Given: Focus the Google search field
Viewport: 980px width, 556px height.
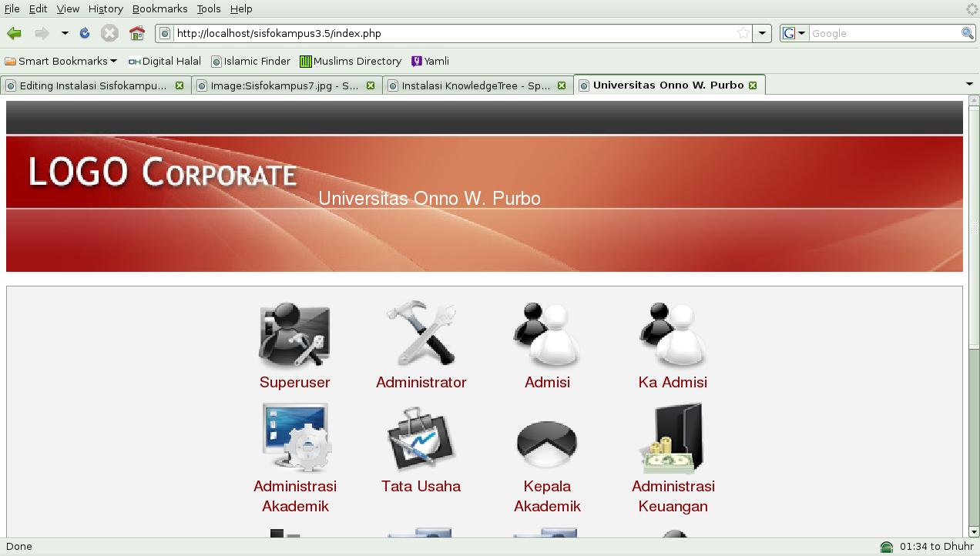Looking at the screenshot, I should click(x=884, y=33).
